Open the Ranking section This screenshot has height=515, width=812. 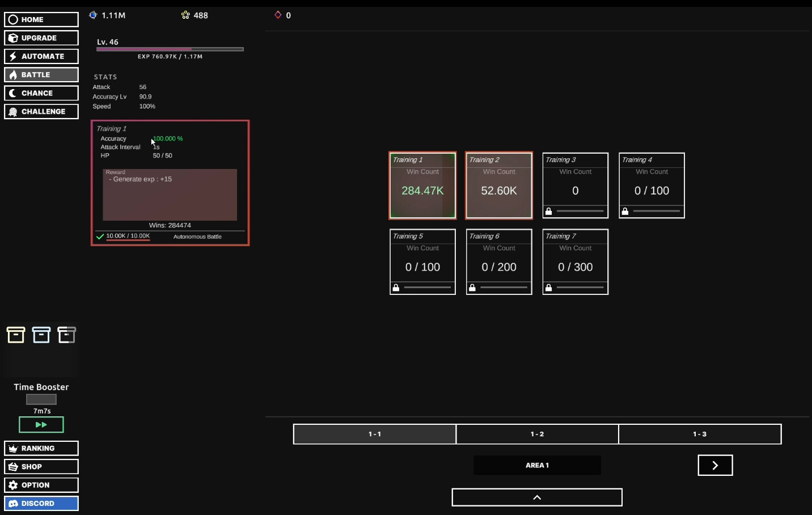[x=41, y=448]
